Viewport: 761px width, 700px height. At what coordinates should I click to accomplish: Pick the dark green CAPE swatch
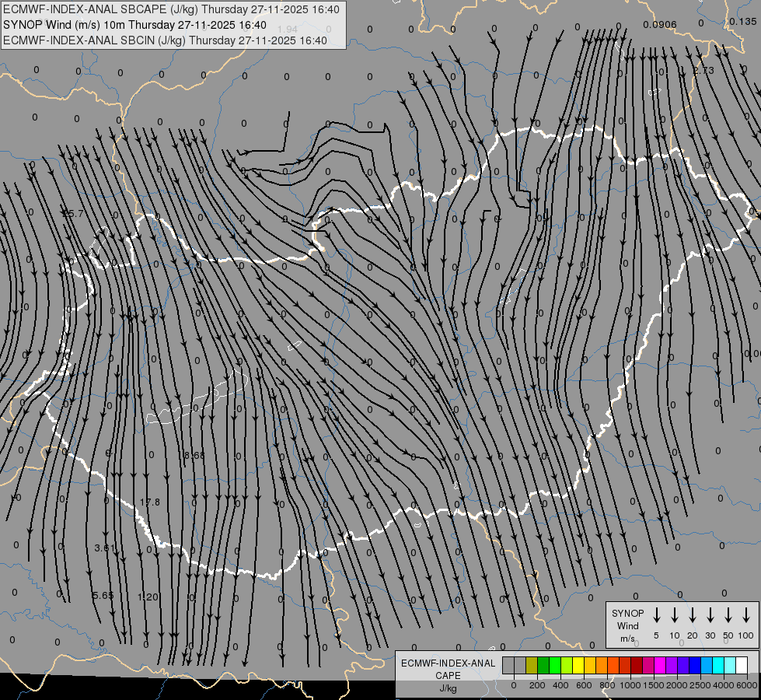coord(543,665)
